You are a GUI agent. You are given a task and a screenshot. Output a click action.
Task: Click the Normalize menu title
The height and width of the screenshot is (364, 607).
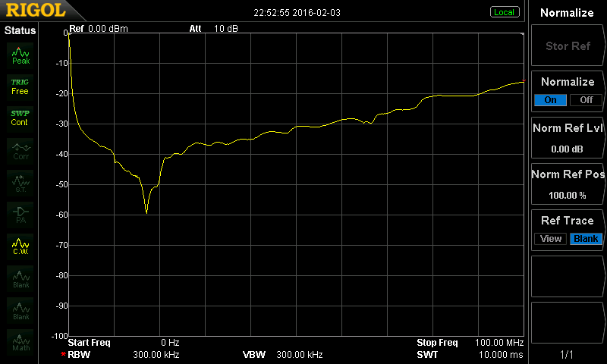click(568, 13)
